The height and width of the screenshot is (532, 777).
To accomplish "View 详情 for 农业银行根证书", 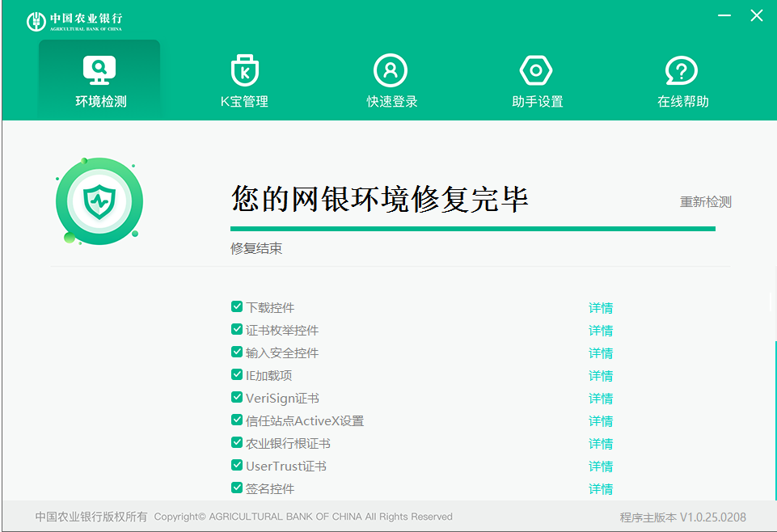I will 601,443.
